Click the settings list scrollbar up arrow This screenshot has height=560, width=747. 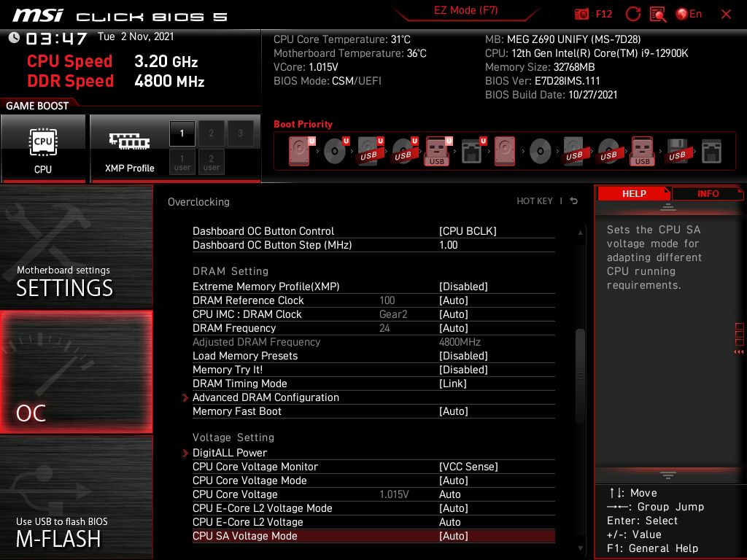click(580, 233)
